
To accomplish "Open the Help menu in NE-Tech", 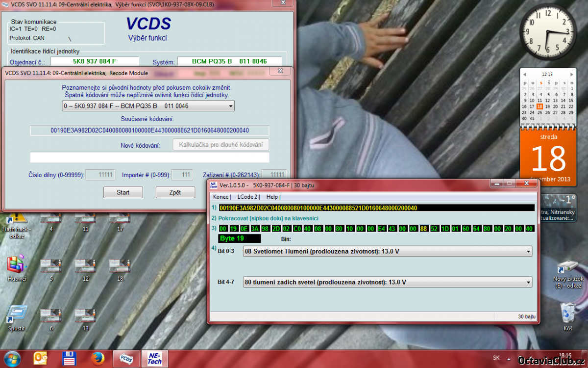I will 272,197.
